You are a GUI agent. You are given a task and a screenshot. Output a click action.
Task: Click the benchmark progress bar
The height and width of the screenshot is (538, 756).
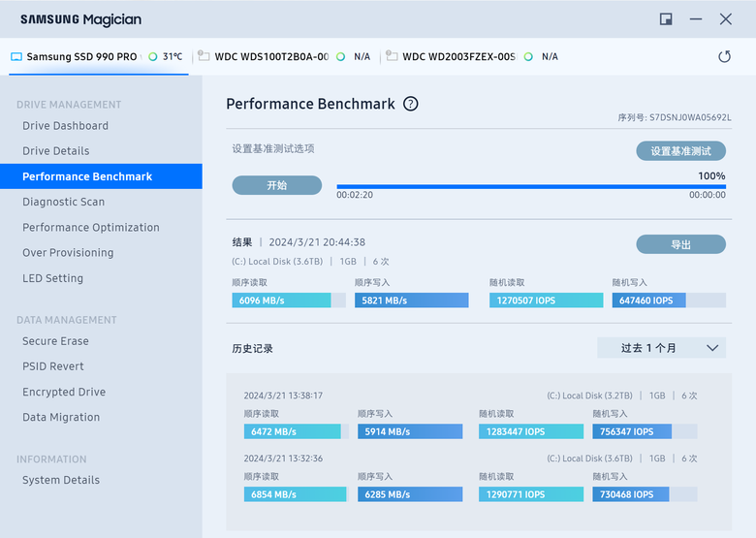pos(531,186)
